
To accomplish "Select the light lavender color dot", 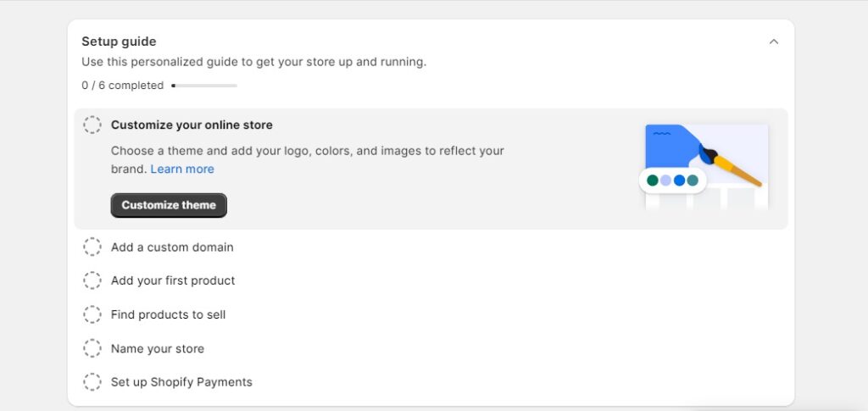I will 666,181.
